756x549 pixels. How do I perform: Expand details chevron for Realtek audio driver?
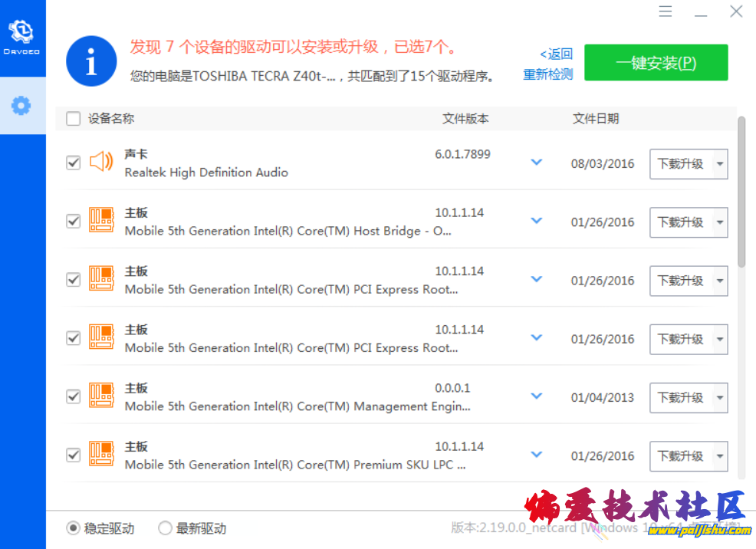tap(537, 162)
